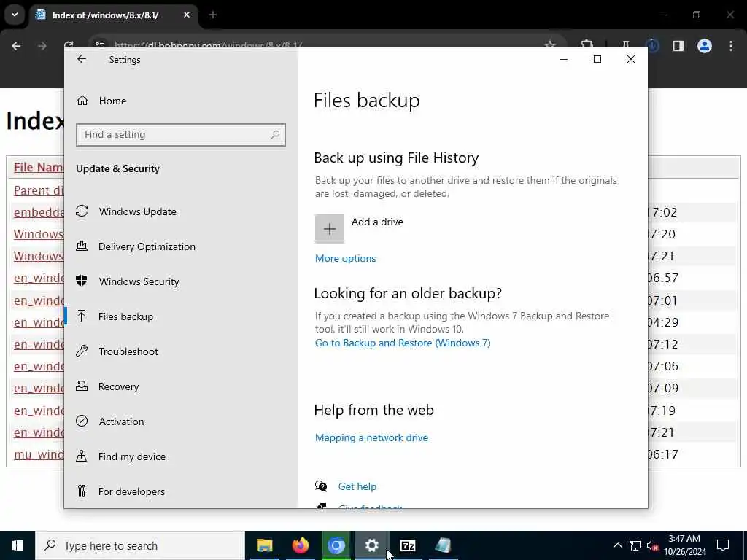
Task: Select Files backup in sidebar
Action: [x=125, y=316]
